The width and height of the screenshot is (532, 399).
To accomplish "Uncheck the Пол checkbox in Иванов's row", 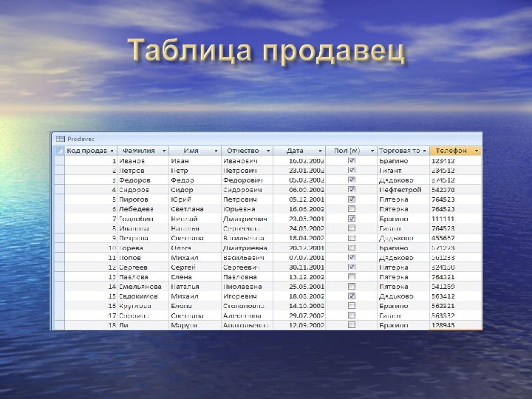I will point(352,160).
